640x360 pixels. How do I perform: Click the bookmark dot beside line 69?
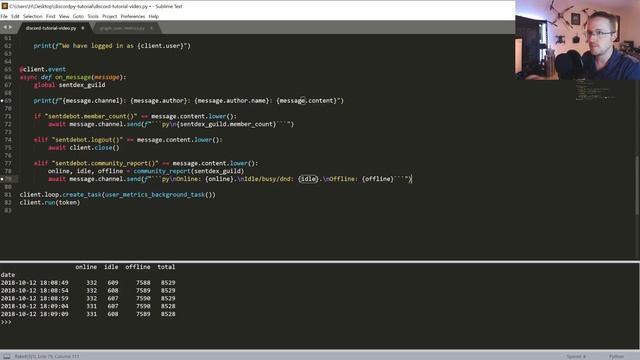pyautogui.click(x=2, y=100)
